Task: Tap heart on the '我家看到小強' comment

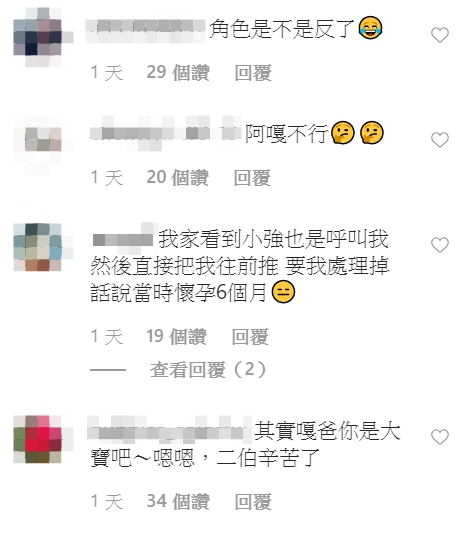Action: pos(440,245)
